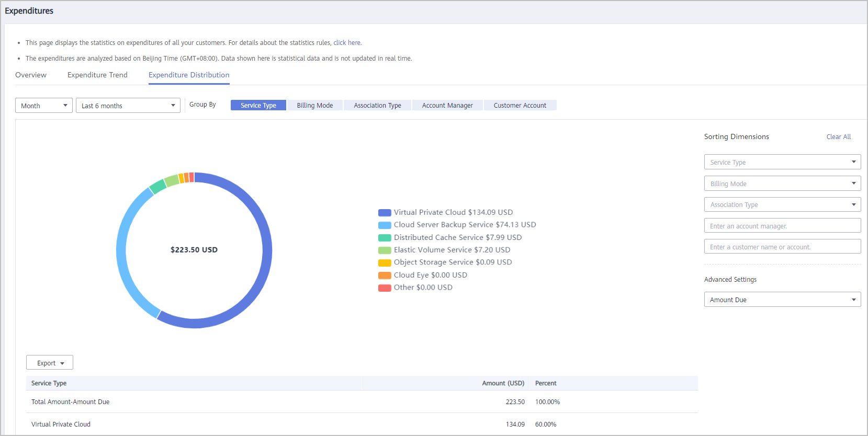The image size is (868, 436).
Task: Group expenditures by Billing Mode
Action: (x=314, y=106)
